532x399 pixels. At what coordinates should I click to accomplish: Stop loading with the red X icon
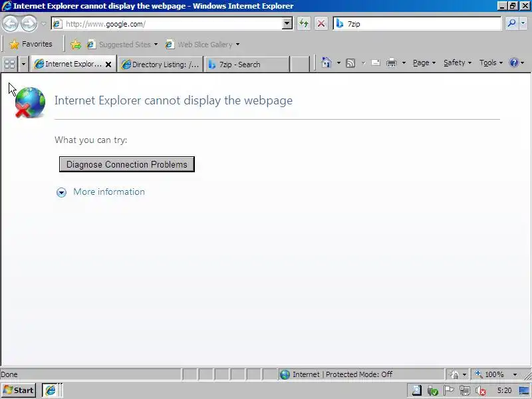click(x=321, y=24)
